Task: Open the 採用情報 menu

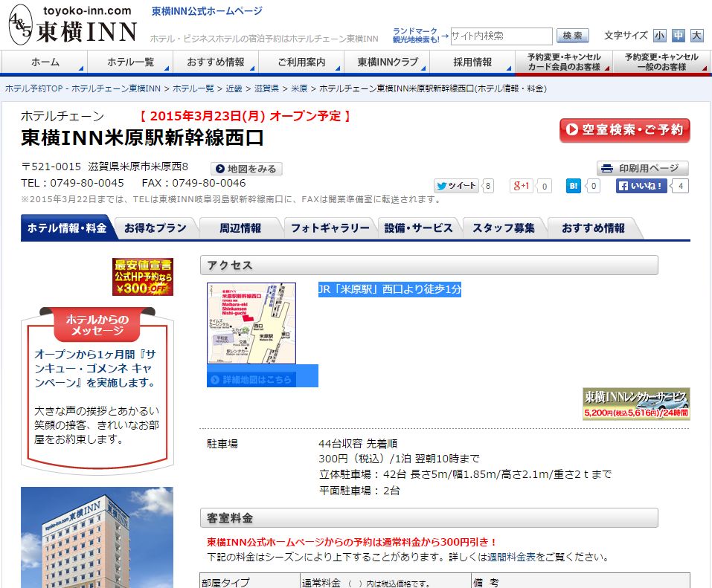Action: tap(472, 62)
